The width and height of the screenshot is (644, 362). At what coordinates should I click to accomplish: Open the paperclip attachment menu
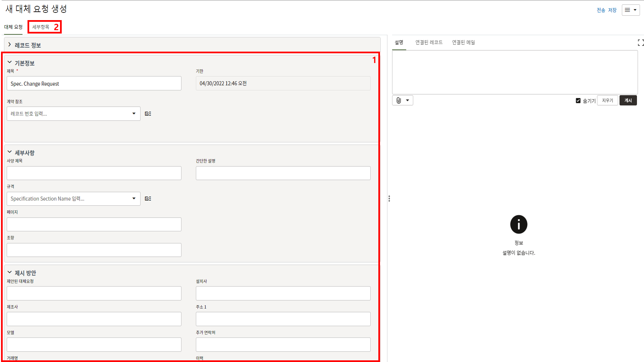(402, 101)
